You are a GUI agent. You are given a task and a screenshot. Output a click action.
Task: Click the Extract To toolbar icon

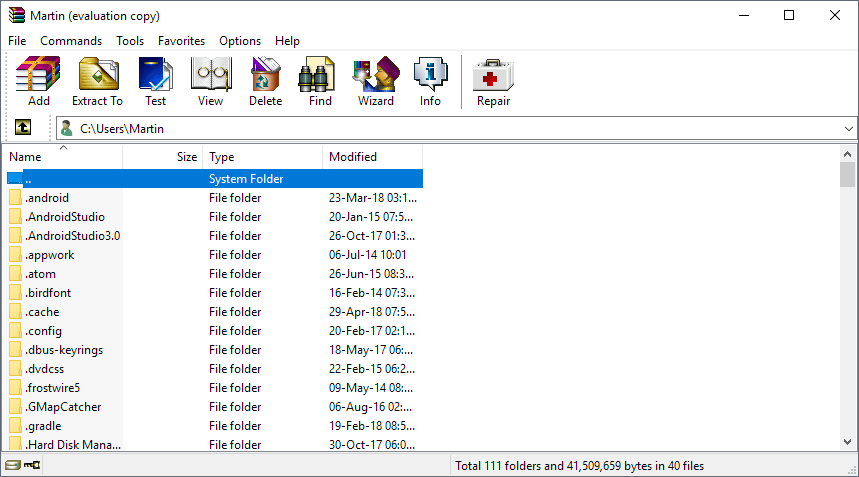98,73
